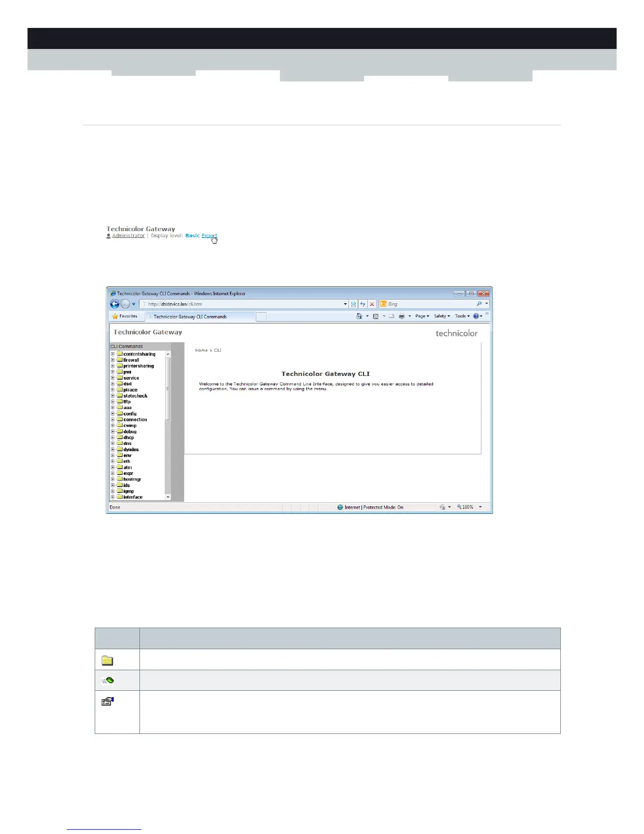Image resolution: width=644 pixels, height=834 pixels.
Task: Click the red Stop icon
Action: 372,304
